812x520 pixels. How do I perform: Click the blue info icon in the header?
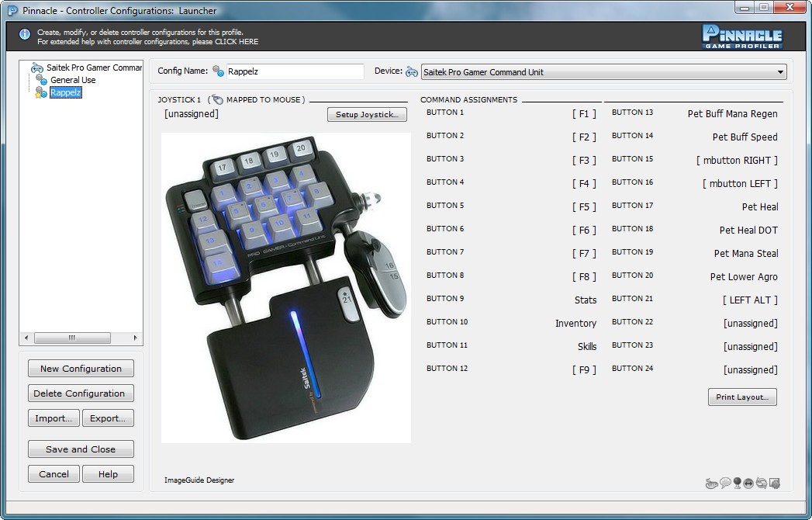click(24, 34)
